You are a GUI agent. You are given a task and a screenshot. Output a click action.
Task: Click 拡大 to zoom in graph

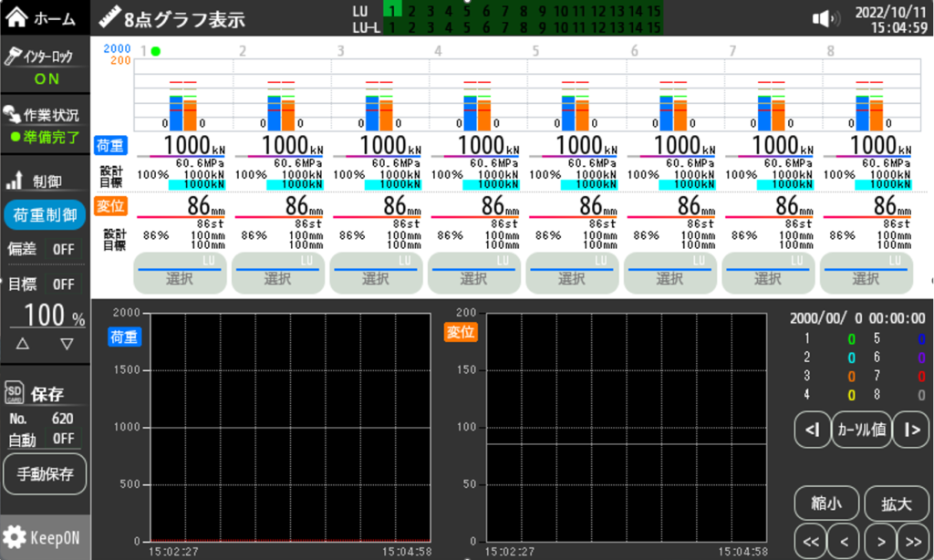[897, 504]
